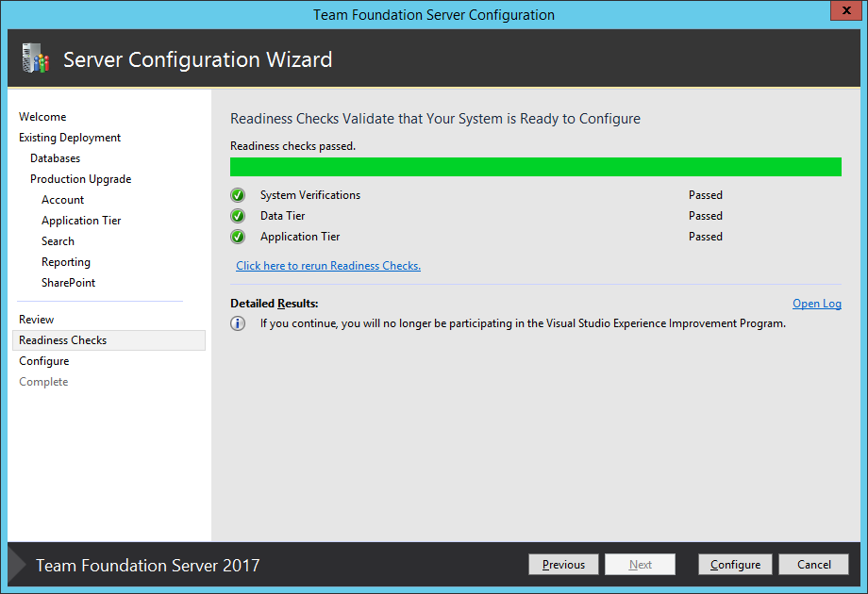
Task: Click the Experience Improvement Program message
Action: click(523, 323)
